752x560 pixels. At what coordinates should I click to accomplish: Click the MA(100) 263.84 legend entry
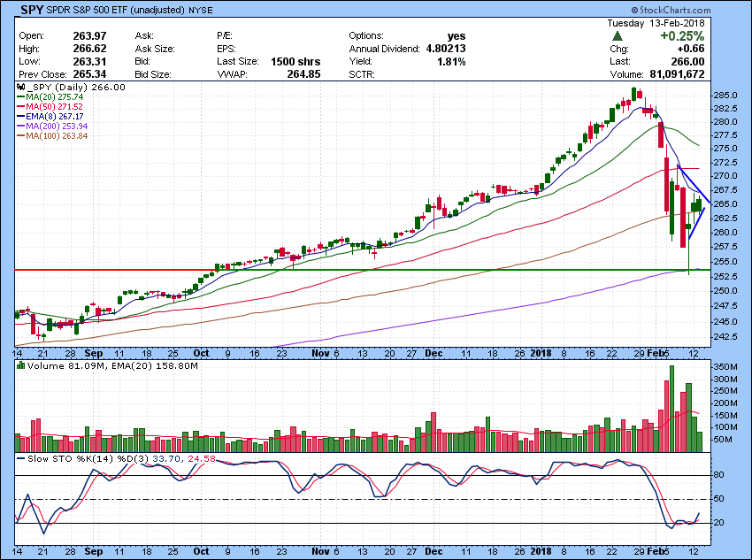(57, 135)
